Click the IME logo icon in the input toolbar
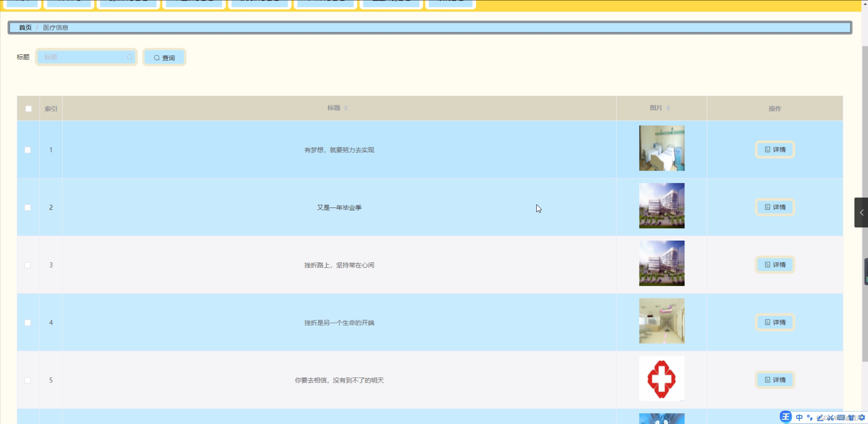Image resolution: width=868 pixels, height=424 pixels. coord(785,417)
